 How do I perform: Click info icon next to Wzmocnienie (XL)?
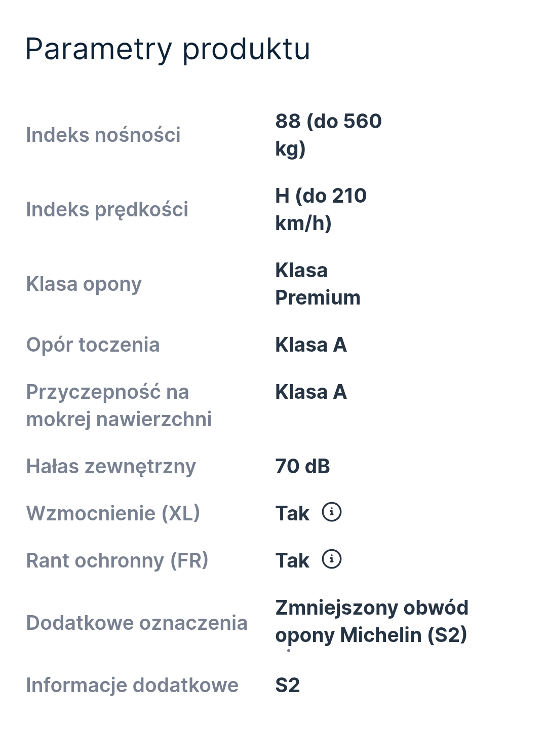click(x=332, y=512)
